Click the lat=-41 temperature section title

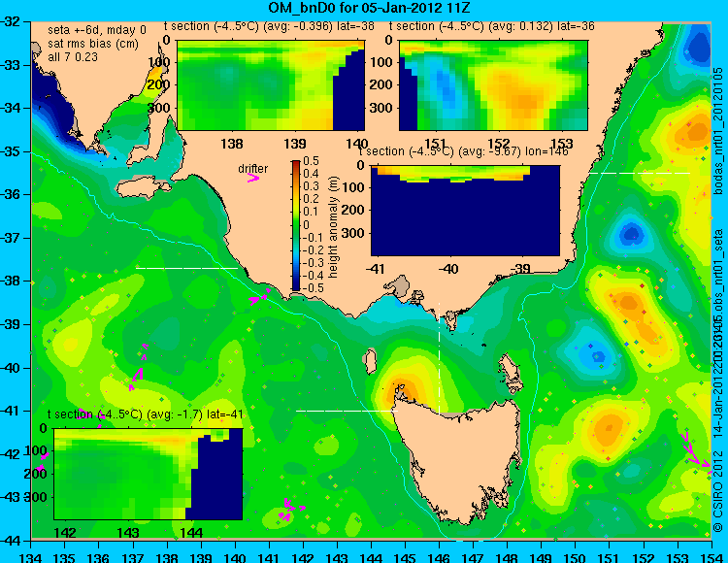(146, 414)
